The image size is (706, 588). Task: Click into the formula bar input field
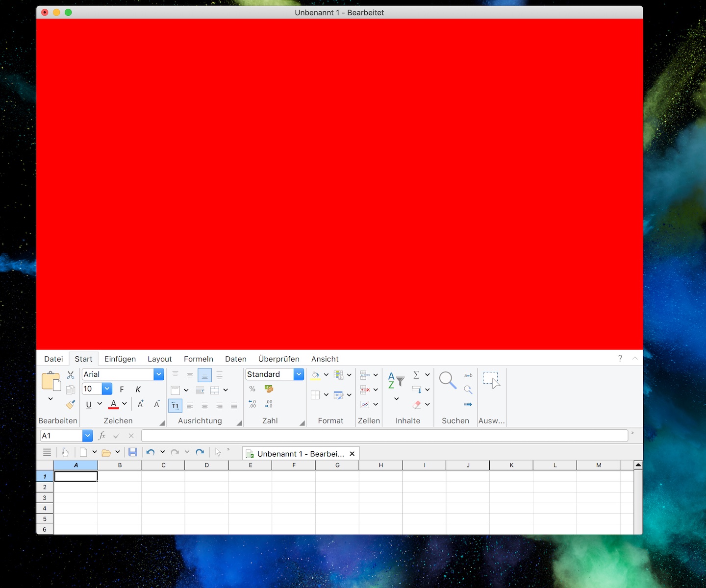pyautogui.click(x=384, y=436)
